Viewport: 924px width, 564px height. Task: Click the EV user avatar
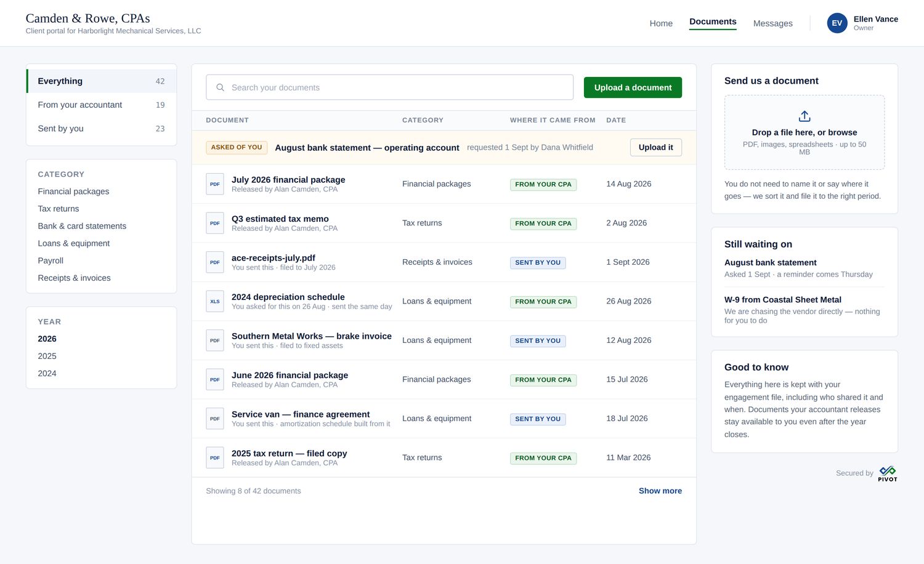[837, 23]
